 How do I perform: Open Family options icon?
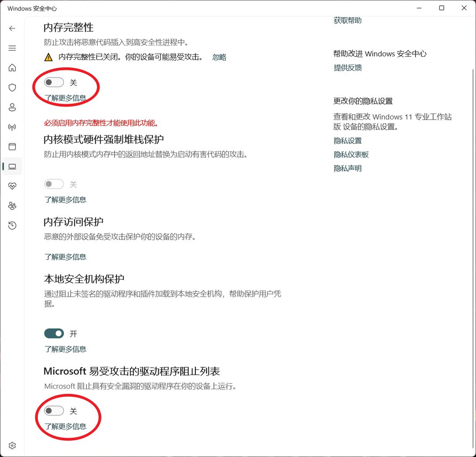click(x=12, y=206)
